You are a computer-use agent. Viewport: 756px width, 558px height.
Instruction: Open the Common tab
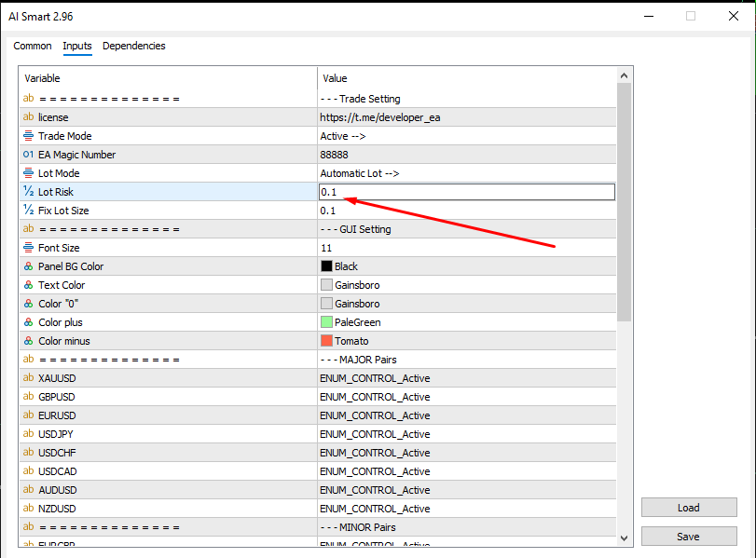click(33, 46)
